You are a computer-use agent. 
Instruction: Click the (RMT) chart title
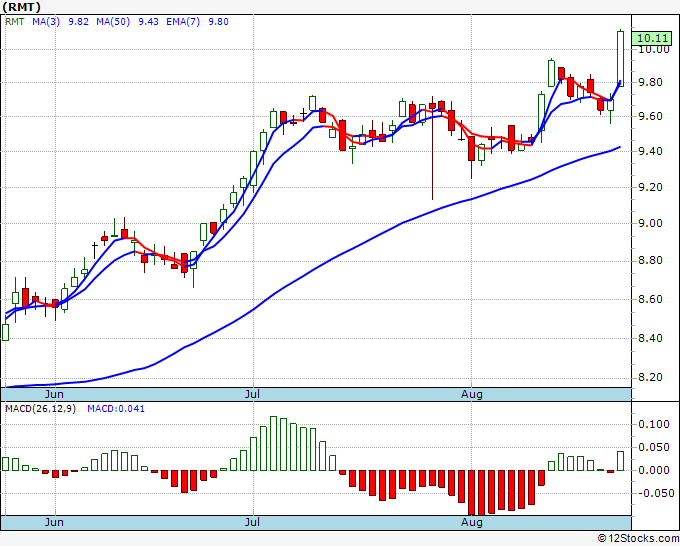point(22,7)
